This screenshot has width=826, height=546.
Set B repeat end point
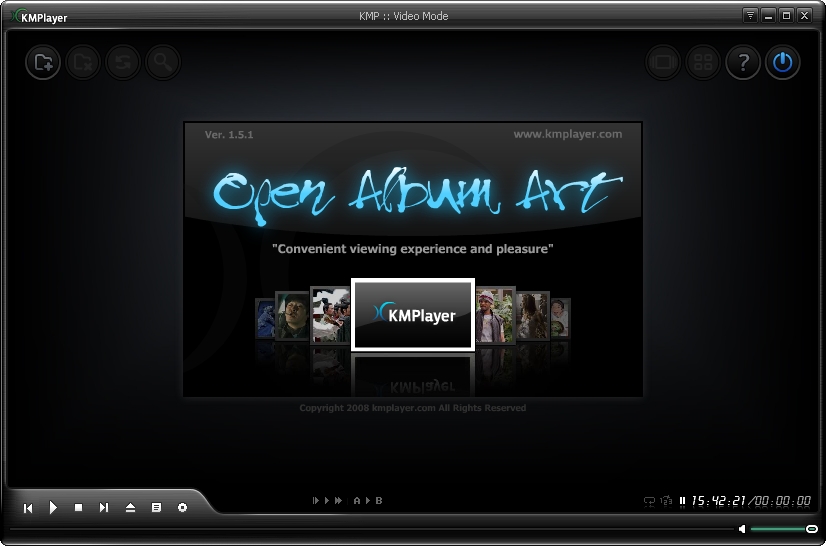pyautogui.click(x=379, y=501)
